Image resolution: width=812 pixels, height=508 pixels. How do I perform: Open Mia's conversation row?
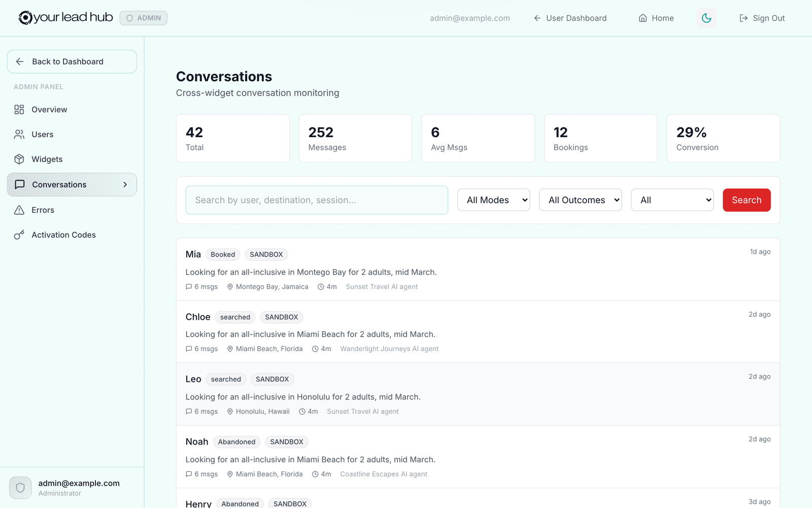click(x=478, y=270)
